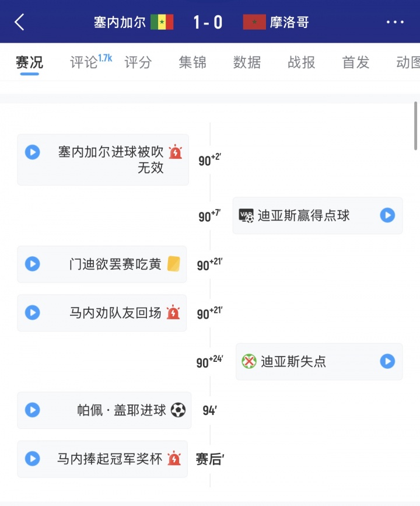Play the 马内捧起冠军奖杯 clip
Screen dimensions: 420x506
32,458
